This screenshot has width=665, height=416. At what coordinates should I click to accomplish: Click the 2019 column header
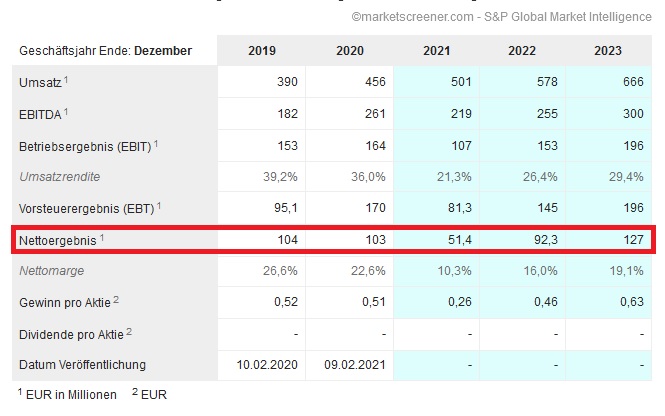[263, 50]
